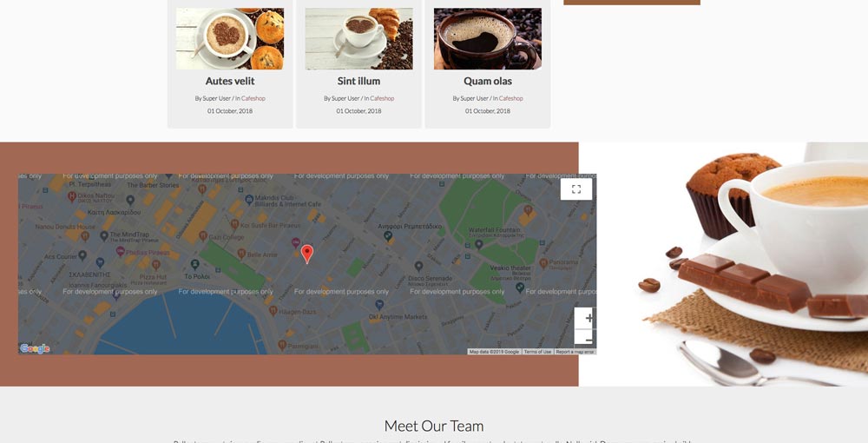Select the Veakio theater map marker
868x443 pixels.
[520, 288]
